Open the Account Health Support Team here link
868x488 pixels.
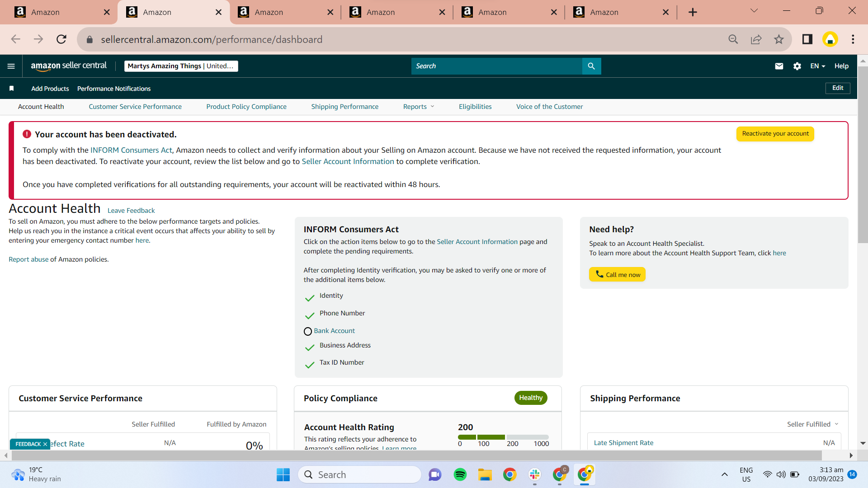(x=779, y=253)
